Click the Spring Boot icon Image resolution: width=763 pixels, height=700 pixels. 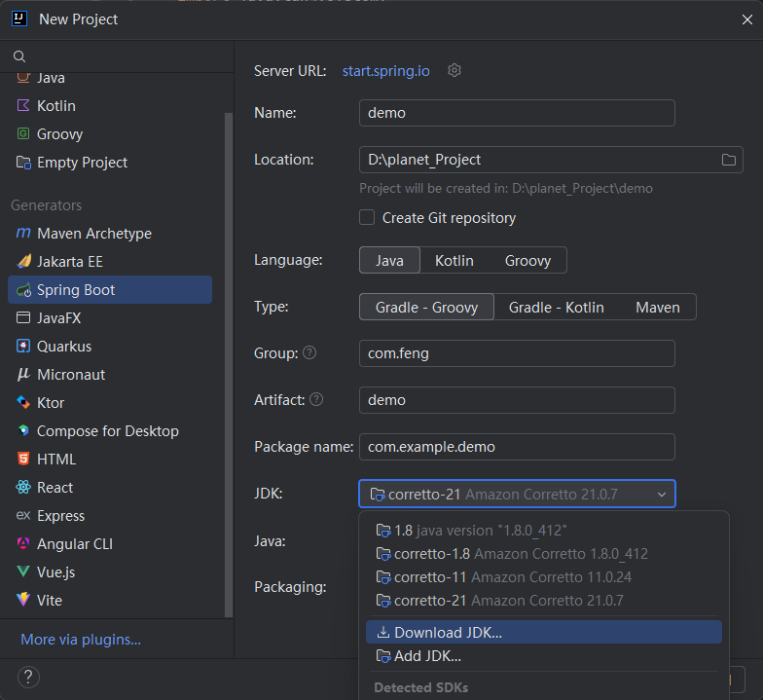coord(23,290)
